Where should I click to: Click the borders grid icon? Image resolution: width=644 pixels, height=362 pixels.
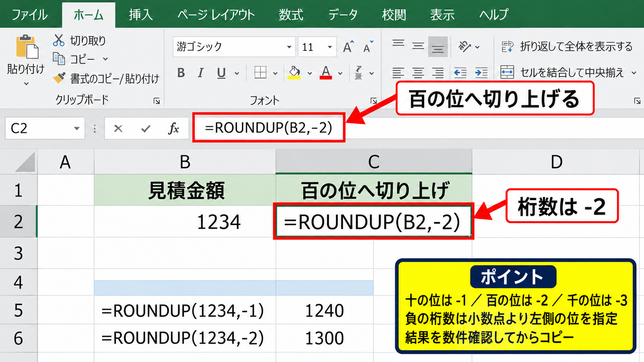[260, 72]
